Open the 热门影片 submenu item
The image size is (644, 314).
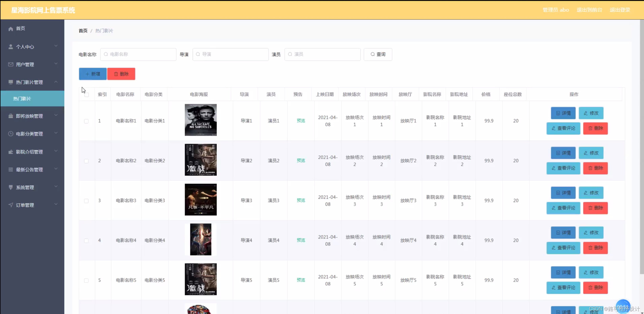pyautogui.click(x=22, y=99)
